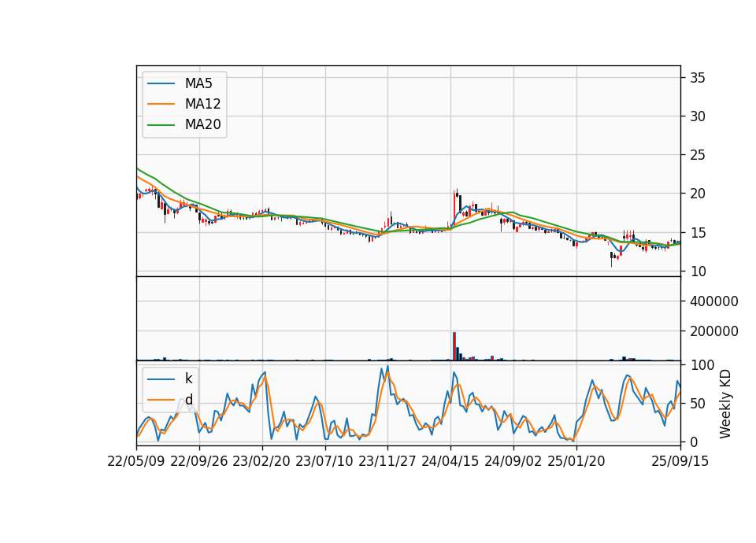The image size is (756, 543).
Task: Click the MA5 legend label
Action: (x=198, y=83)
